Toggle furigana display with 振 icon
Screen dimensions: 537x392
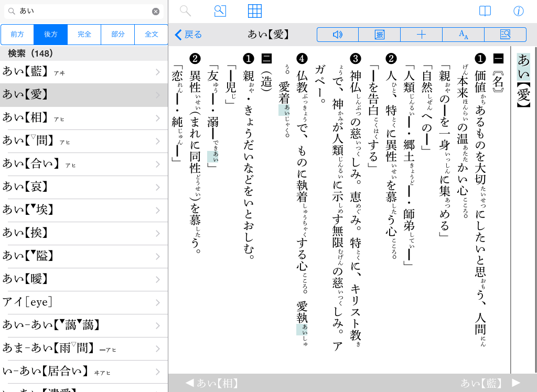[x=379, y=35]
